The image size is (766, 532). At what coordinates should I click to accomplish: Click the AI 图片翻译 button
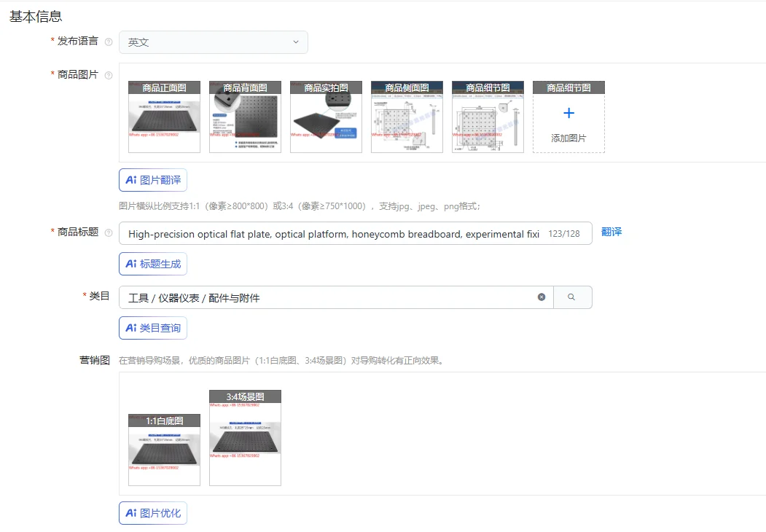pyautogui.click(x=153, y=180)
